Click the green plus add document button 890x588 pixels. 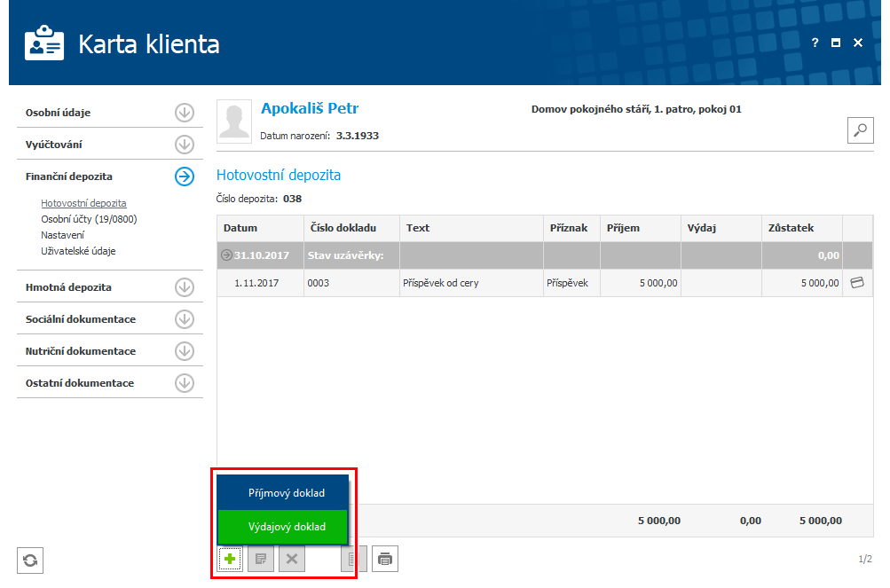pos(230,559)
